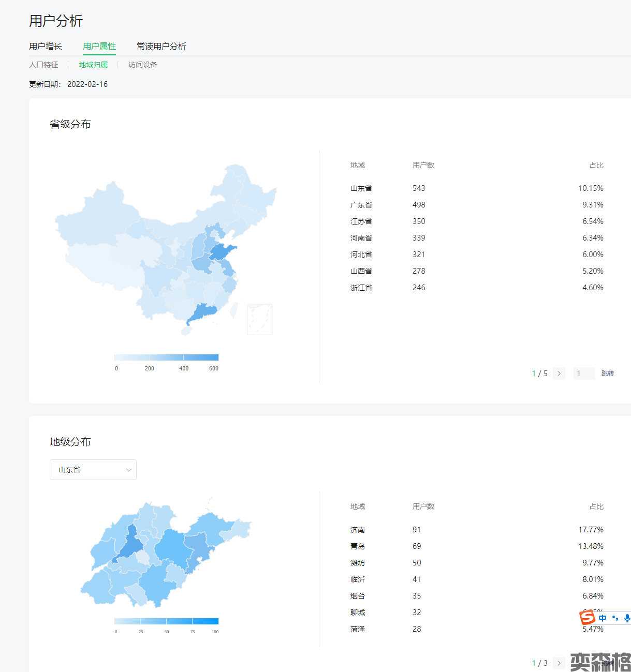The height and width of the screenshot is (672, 631).
Task: Open 常读用户分析 tab
Action: pyautogui.click(x=162, y=47)
